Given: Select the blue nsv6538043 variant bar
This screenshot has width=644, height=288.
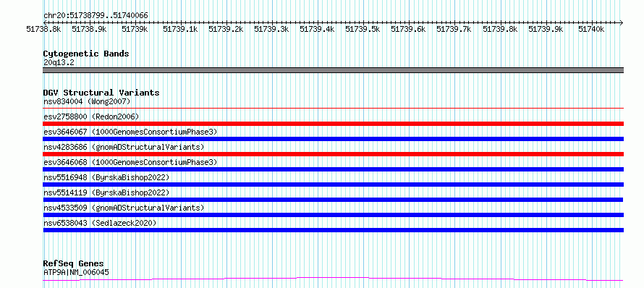Looking at the screenshot, I should click(x=333, y=230).
